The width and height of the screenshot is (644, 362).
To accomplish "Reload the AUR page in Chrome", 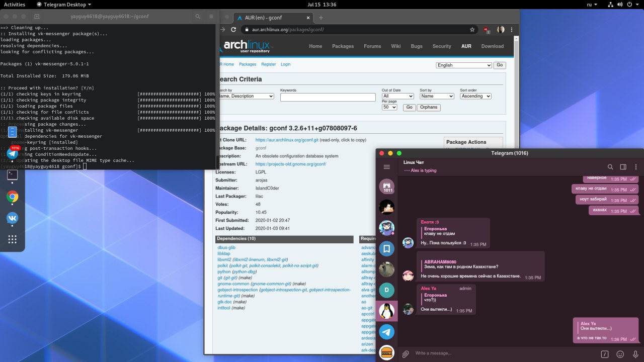I will (x=233, y=30).
